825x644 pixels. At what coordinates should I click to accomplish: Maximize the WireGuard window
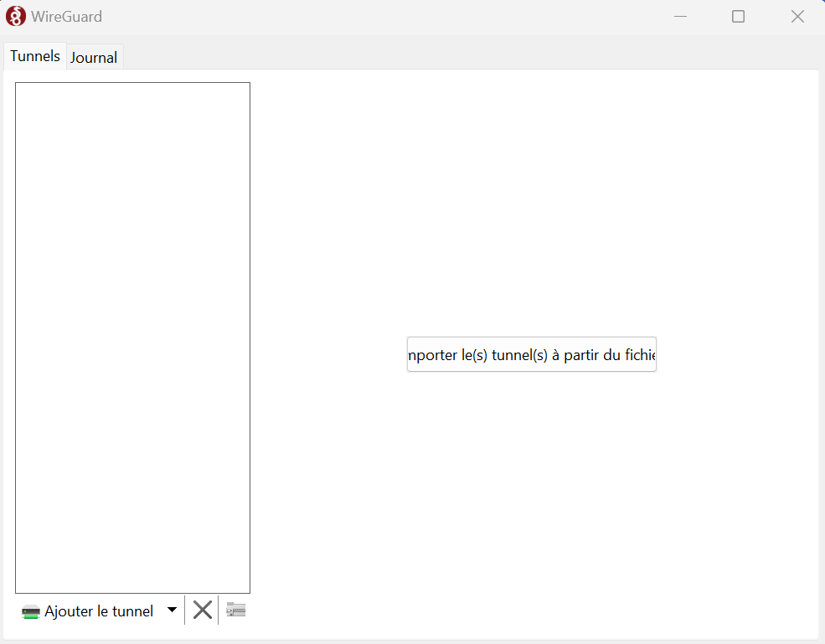point(738,17)
